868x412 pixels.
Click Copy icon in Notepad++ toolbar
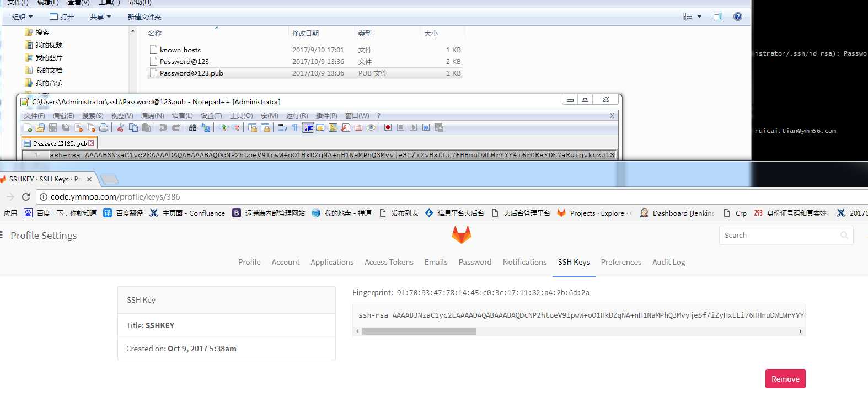[133, 127]
